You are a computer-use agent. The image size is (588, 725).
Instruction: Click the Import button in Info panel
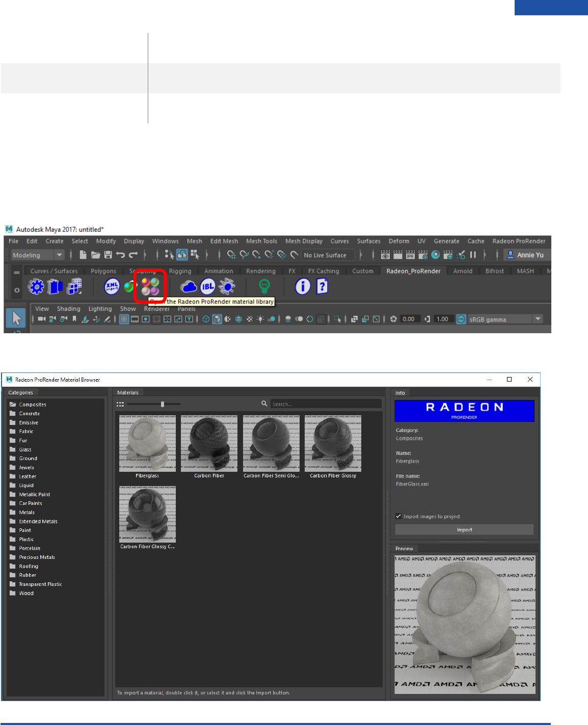(464, 529)
